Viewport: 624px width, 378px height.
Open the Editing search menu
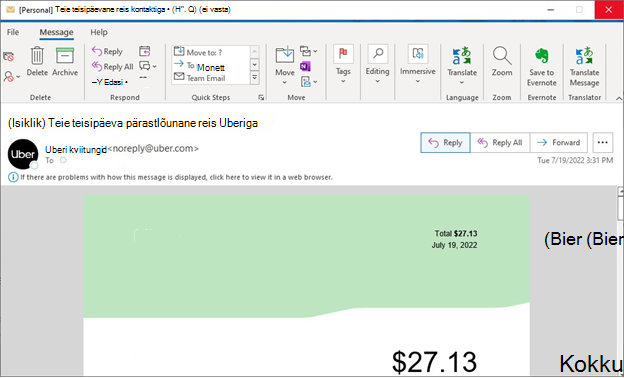(x=377, y=64)
